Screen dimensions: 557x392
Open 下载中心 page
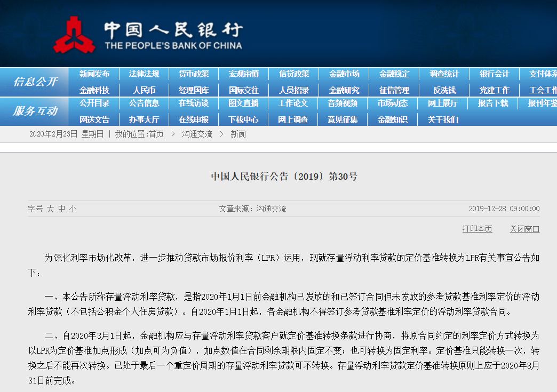click(243, 119)
